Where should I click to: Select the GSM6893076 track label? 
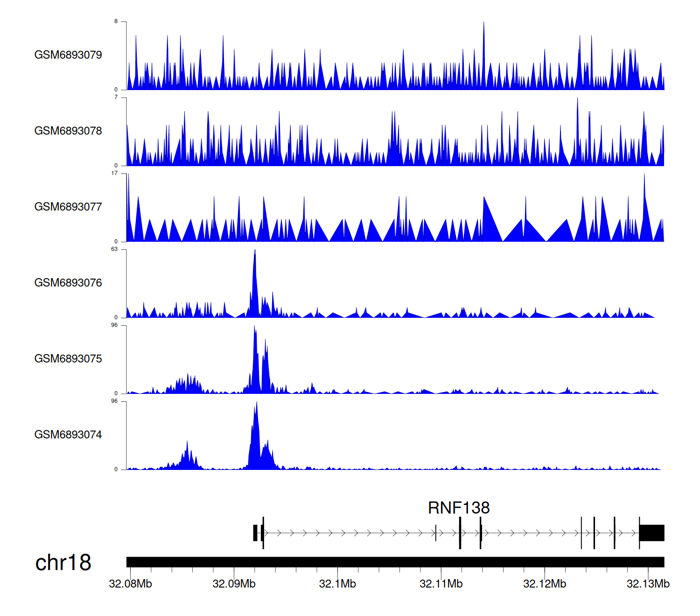point(68,283)
